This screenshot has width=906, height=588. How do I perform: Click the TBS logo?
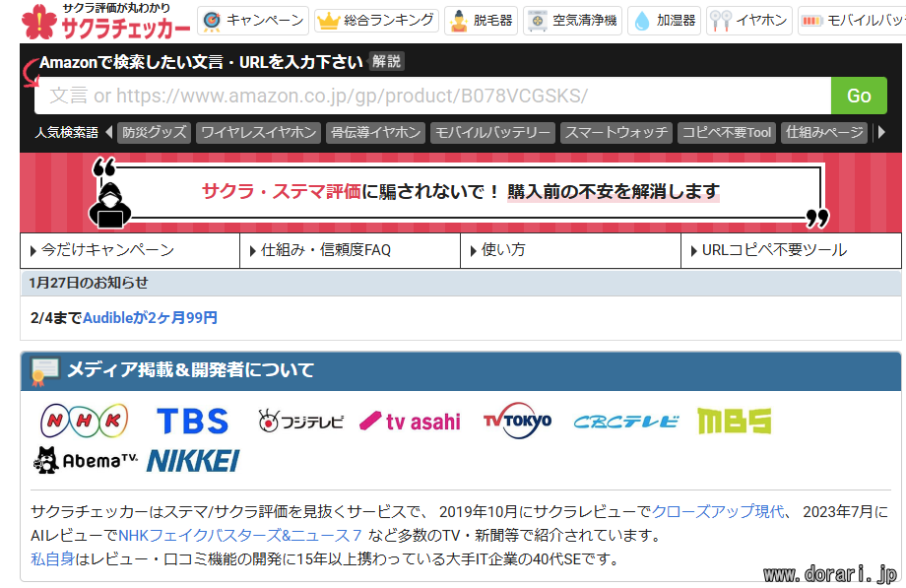[192, 421]
